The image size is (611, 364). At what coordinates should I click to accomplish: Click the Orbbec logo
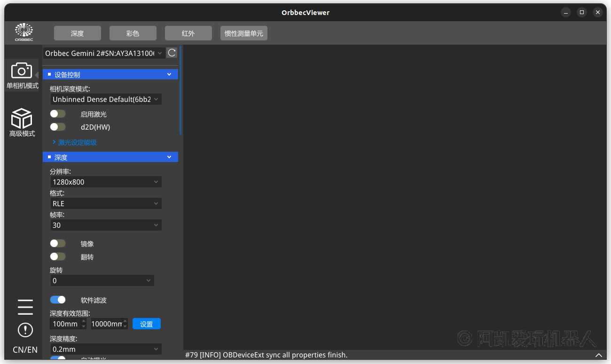coord(24,32)
